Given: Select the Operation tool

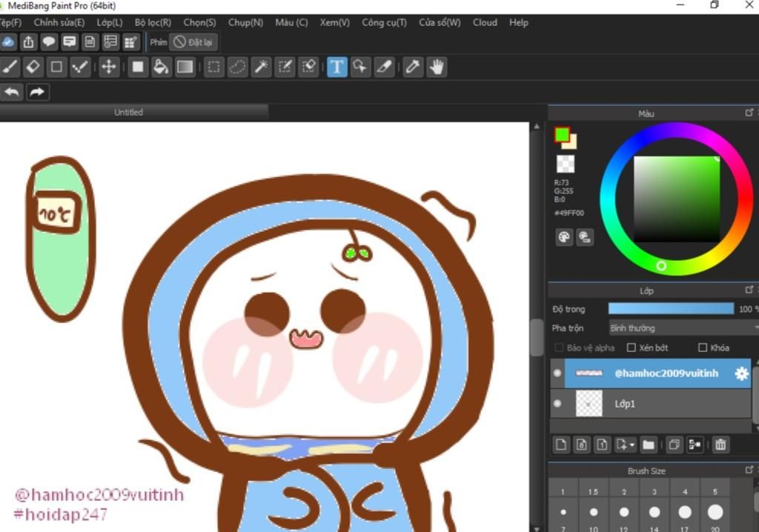Looking at the screenshot, I should coord(360,67).
